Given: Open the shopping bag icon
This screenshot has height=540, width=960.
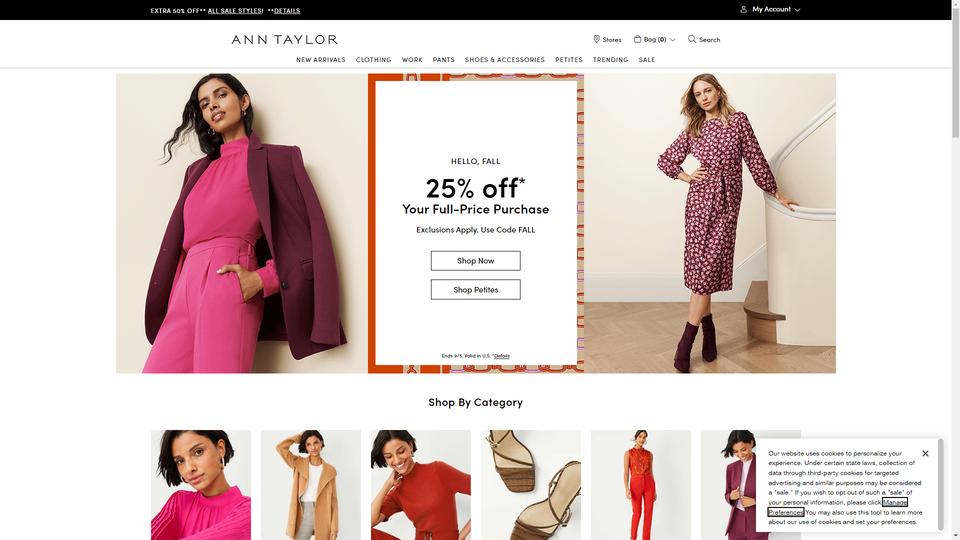Looking at the screenshot, I should [637, 39].
